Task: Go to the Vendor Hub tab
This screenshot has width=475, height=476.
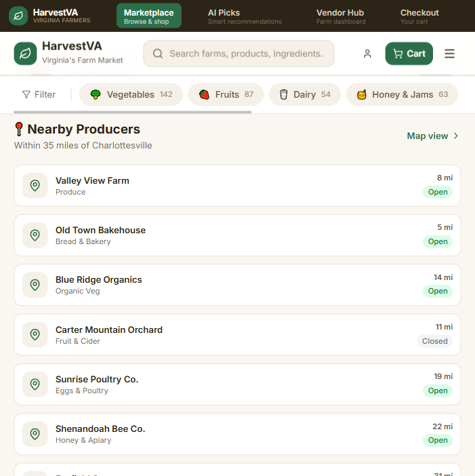Action: (340, 16)
